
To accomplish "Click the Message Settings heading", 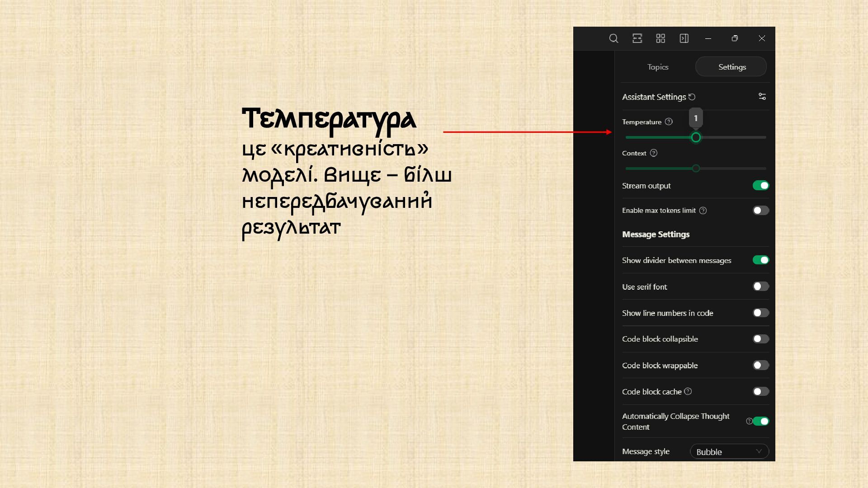I will [656, 235].
